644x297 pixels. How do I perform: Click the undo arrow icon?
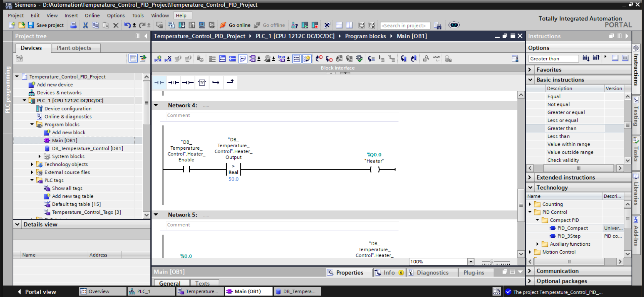127,25
